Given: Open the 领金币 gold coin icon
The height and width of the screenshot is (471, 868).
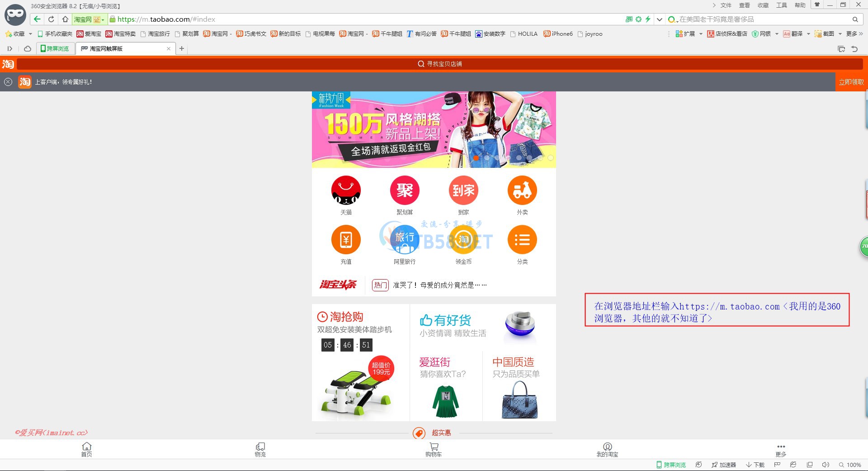Looking at the screenshot, I should tap(463, 240).
